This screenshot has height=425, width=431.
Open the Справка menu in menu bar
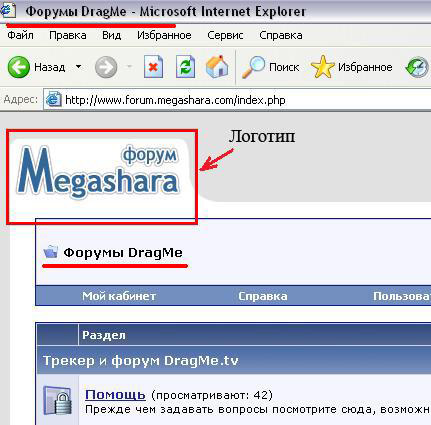pos(281,35)
